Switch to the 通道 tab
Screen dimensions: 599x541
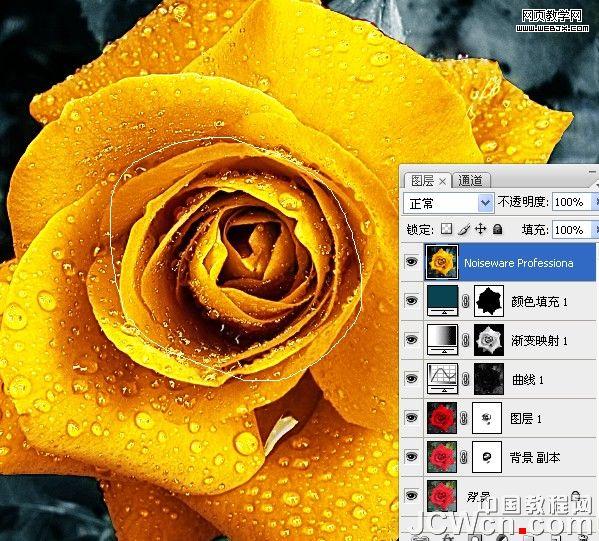470,180
